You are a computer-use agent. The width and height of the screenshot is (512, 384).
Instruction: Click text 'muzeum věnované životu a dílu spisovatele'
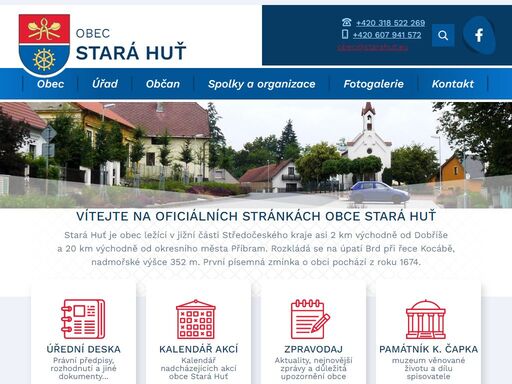pos(428,368)
